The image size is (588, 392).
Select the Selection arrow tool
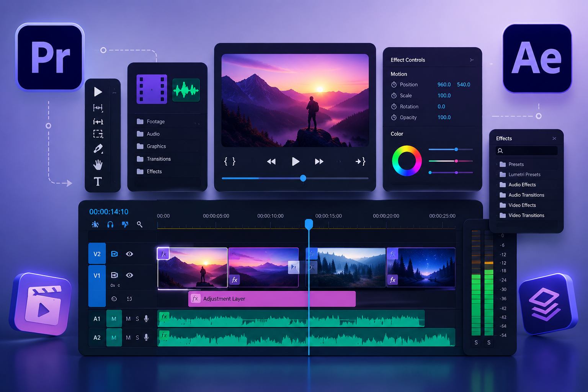(98, 92)
